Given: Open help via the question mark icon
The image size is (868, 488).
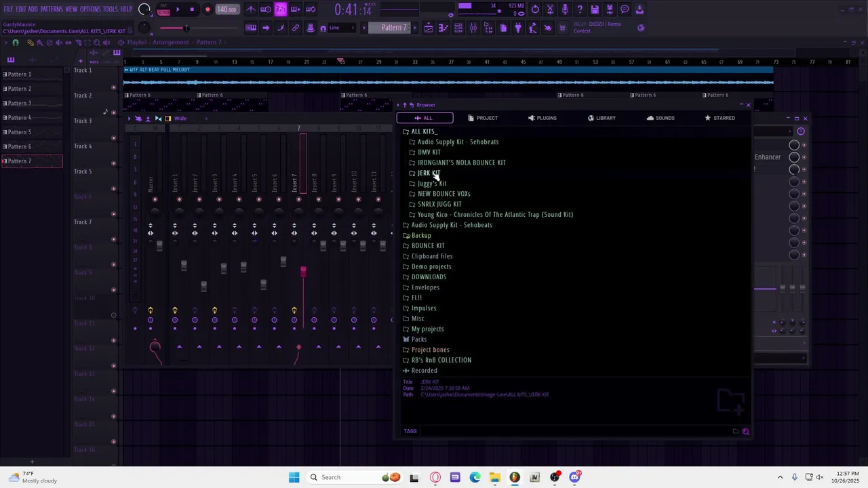Looking at the screenshot, I should [x=580, y=9].
